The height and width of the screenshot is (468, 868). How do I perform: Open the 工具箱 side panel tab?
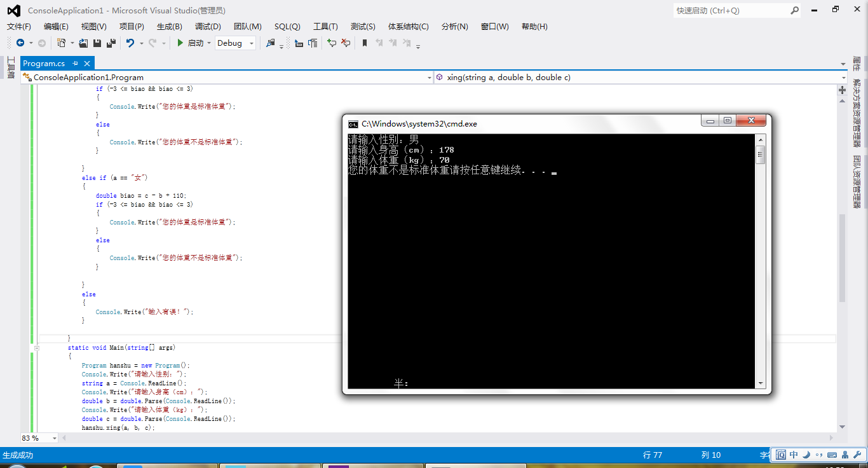click(11, 67)
